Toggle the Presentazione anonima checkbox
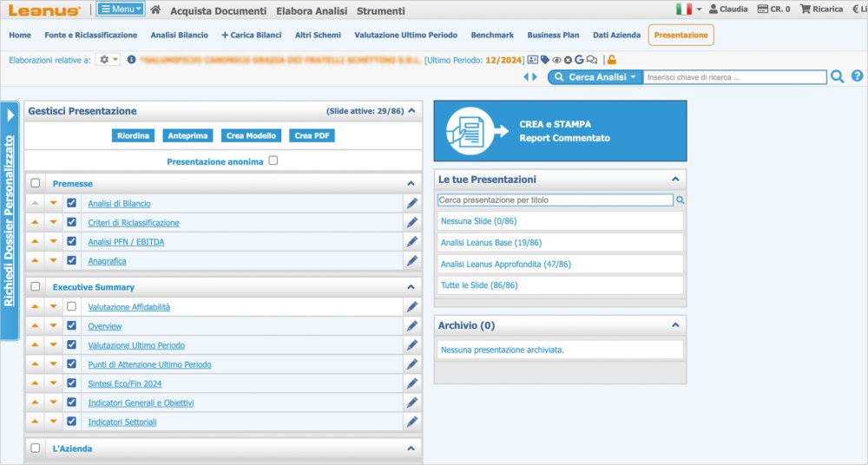868x465 pixels. [x=273, y=160]
